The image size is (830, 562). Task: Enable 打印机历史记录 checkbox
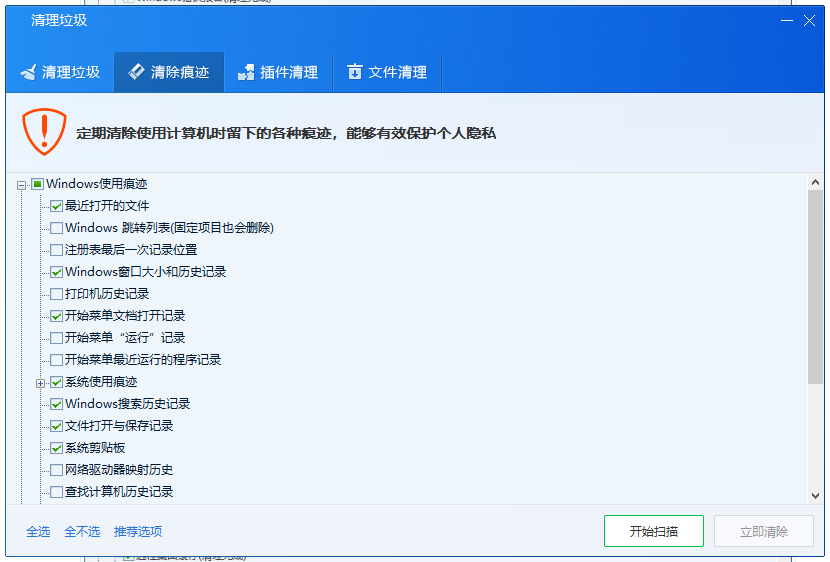point(57,294)
